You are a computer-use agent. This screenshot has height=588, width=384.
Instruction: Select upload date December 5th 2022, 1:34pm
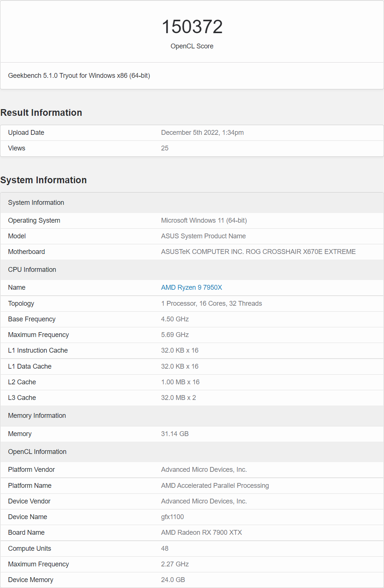pyautogui.click(x=202, y=133)
